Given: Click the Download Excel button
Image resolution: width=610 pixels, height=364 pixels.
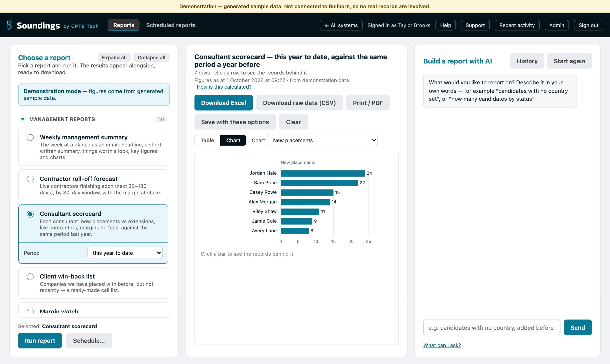Looking at the screenshot, I should click(x=223, y=103).
